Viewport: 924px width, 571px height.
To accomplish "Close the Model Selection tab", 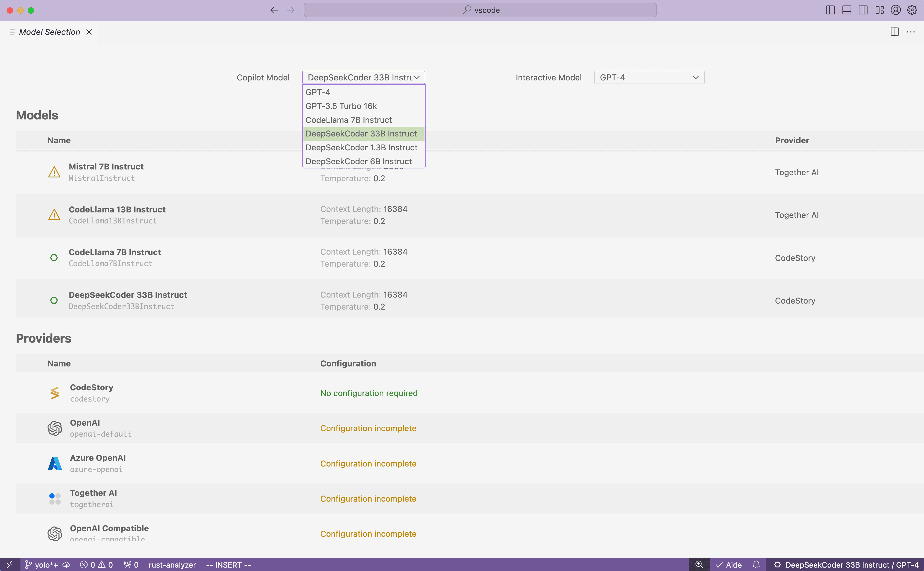I will [89, 32].
